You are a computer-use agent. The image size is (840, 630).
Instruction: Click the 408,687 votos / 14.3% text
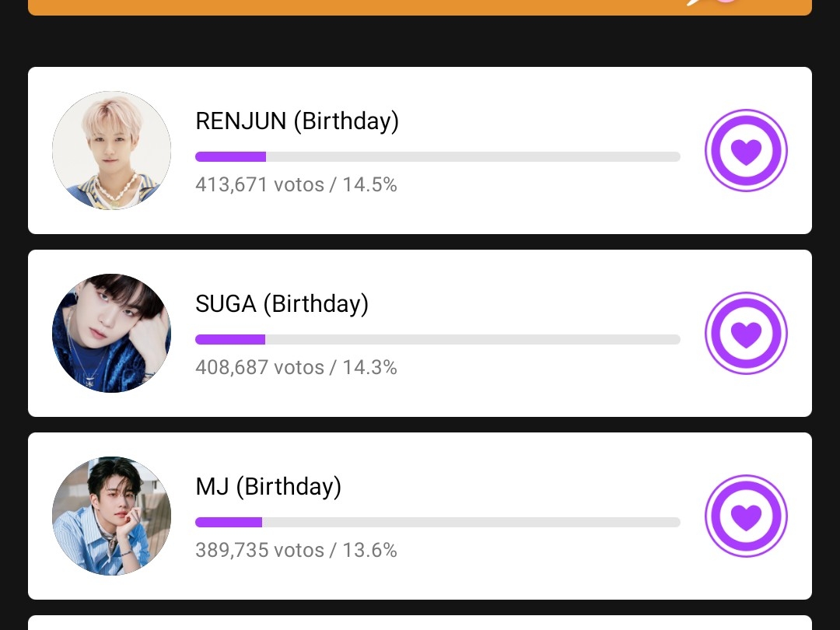pos(296,368)
